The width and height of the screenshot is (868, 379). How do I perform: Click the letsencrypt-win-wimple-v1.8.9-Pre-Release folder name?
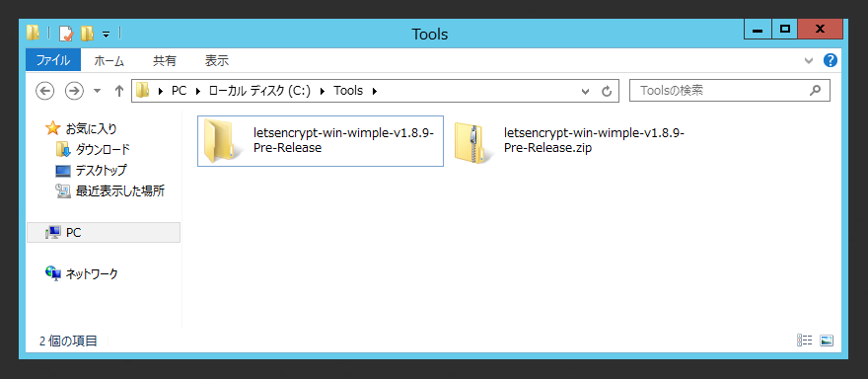[x=344, y=141]
